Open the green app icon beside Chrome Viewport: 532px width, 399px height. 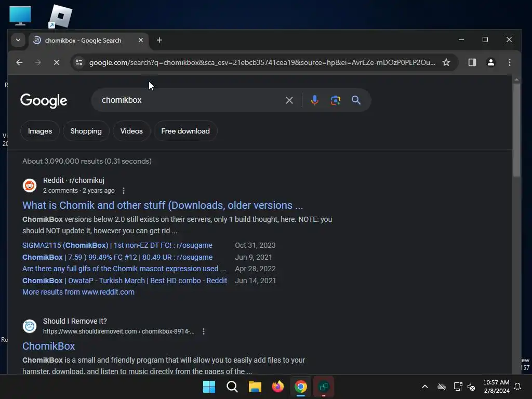pos(323,387)
